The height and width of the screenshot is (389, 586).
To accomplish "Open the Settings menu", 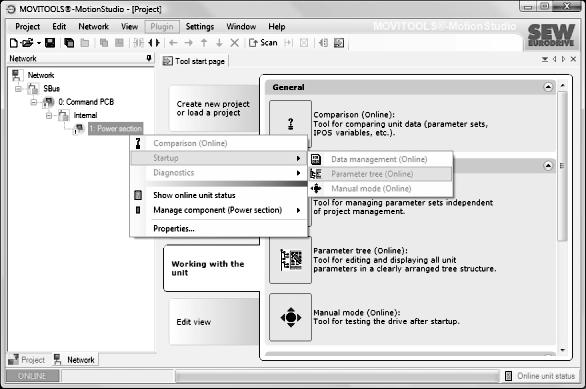I will click(x=200, y=27).
